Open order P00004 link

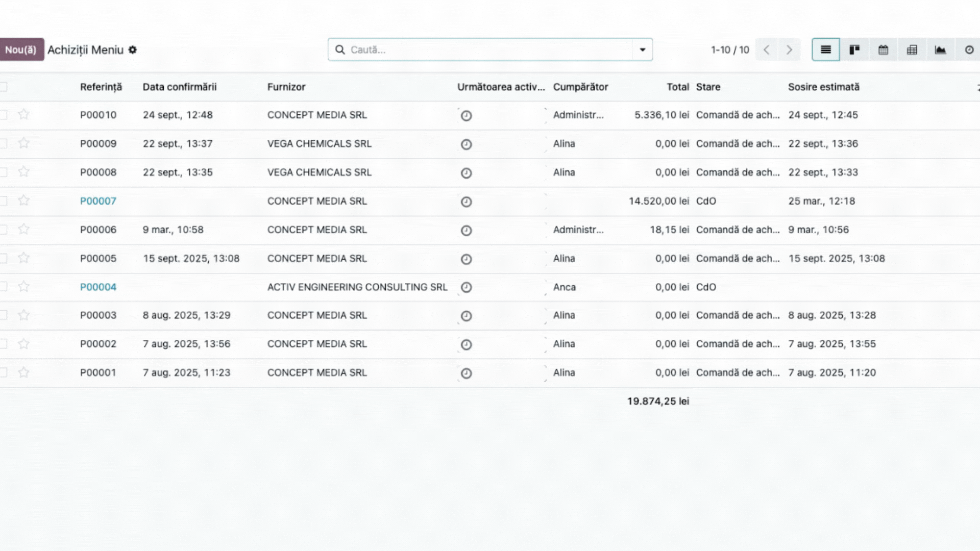(x=98, y=287)
